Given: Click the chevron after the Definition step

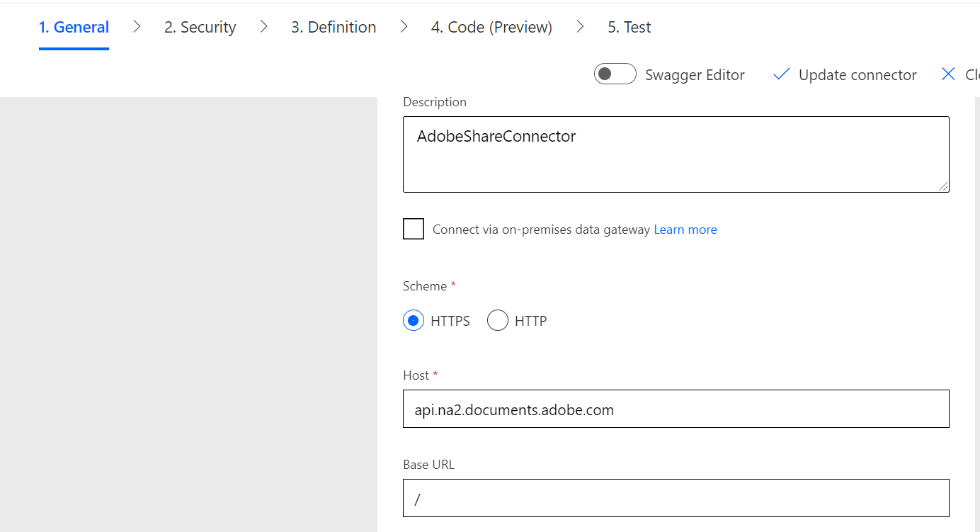Looking at the screenshot, I should coord(404,26).
